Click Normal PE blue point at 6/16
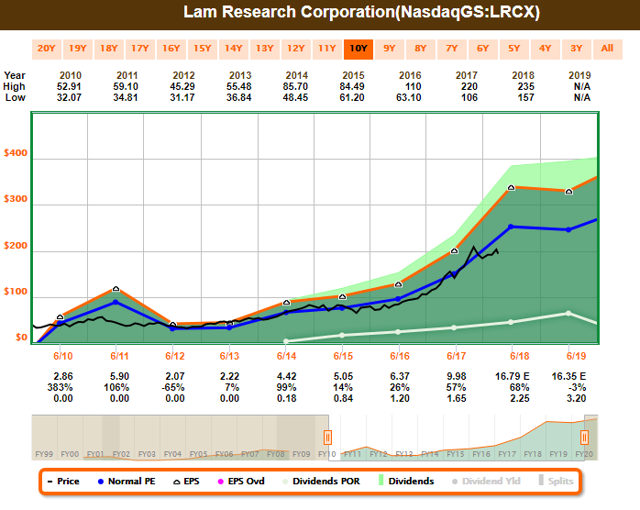 (398, 299)
